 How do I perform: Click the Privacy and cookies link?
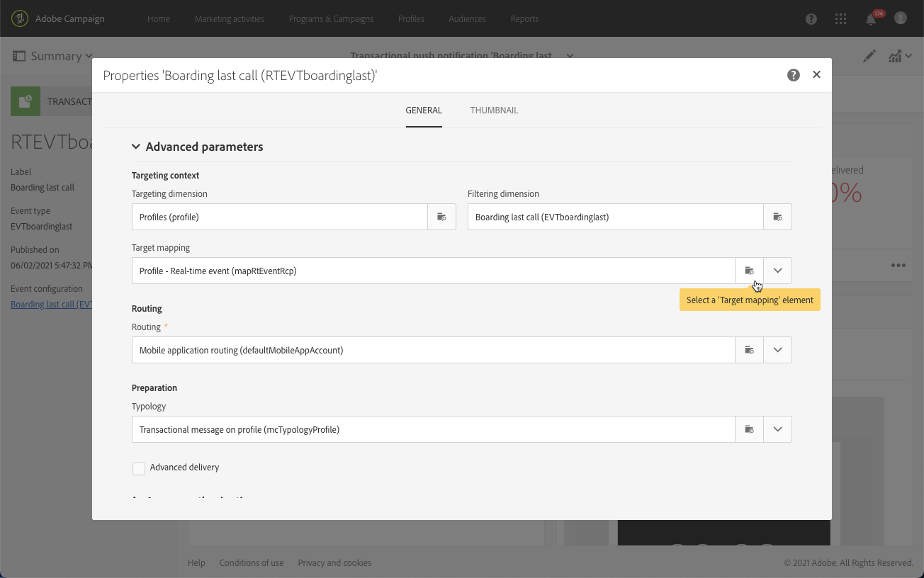click(x=334, y=563)
